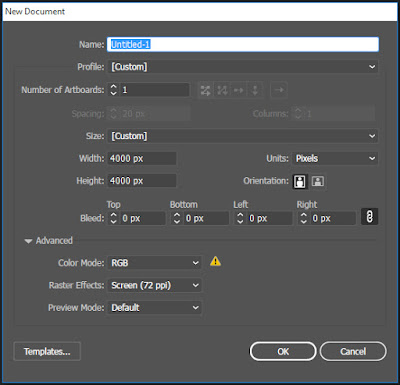This screenshot has width=400, height=385.
Task: Open the Color Mode dropdown
Action: [154, 263]
